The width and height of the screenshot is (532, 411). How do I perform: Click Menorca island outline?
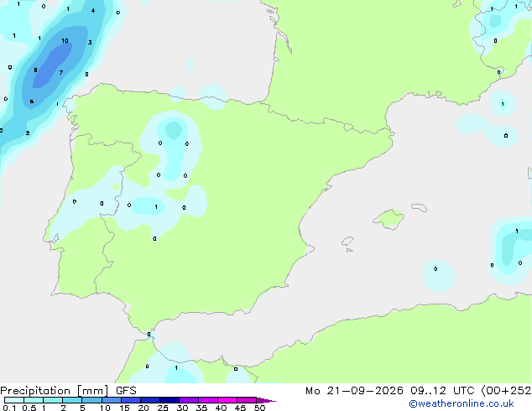pos(420,207)
